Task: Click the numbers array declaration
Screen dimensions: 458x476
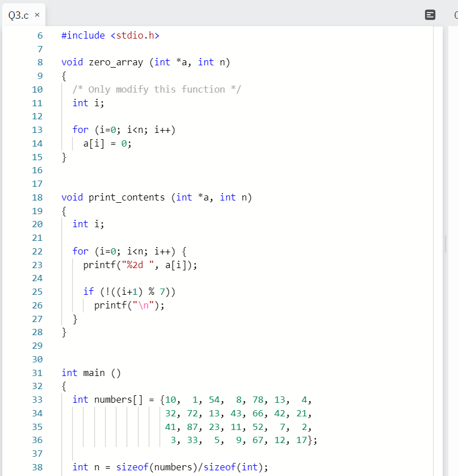Action: point(113,399)
